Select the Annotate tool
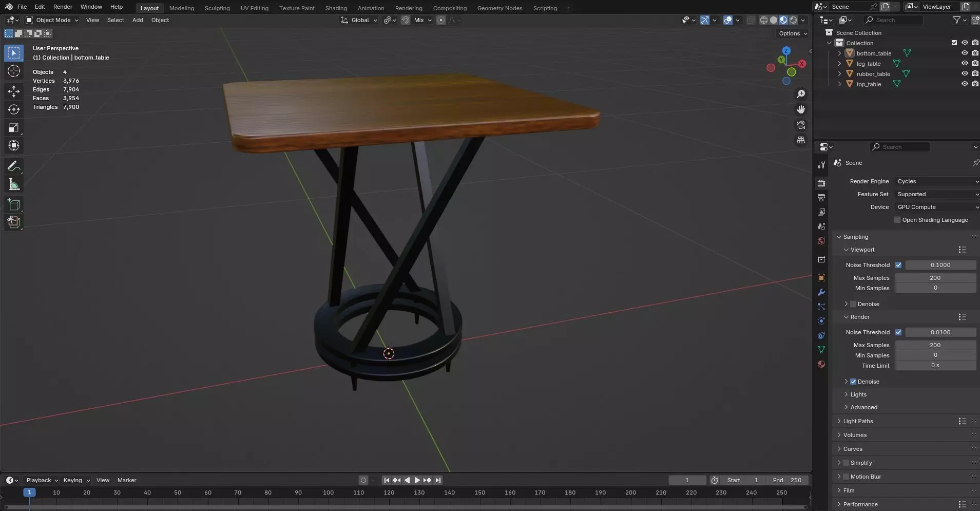Image resolution: width=980 pixels, height=511 pixels. (14, 166)
